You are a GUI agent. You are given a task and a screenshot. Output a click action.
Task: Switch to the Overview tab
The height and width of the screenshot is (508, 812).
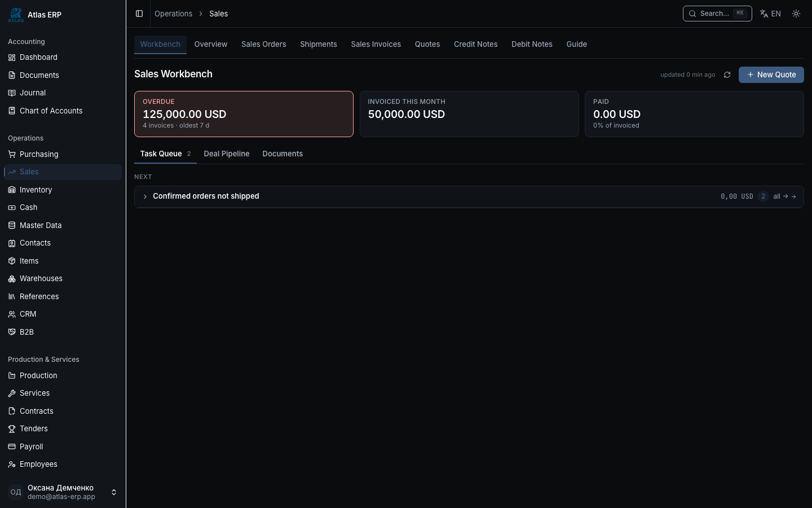[211, 45]
